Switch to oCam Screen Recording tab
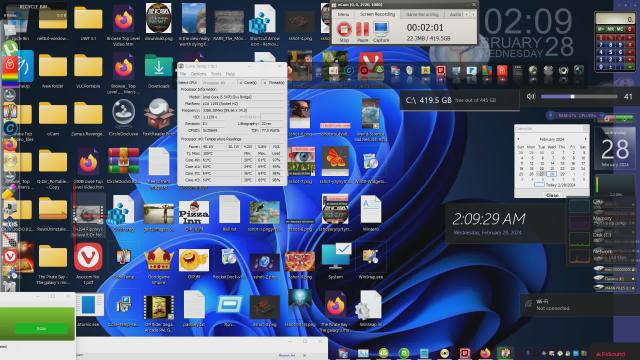 (377, 14)
